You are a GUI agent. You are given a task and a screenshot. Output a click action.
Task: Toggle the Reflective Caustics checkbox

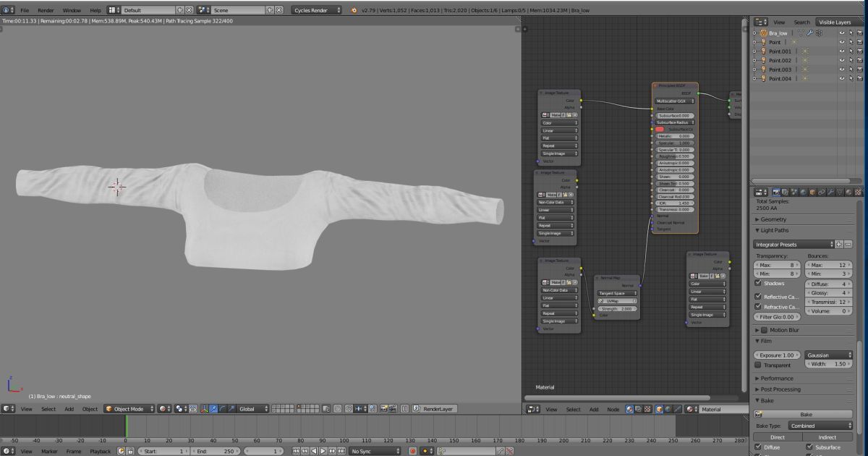pos(758,297)
